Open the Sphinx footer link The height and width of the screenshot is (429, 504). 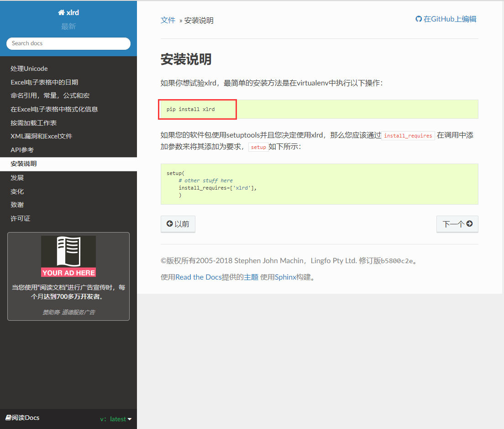(285, 277)
